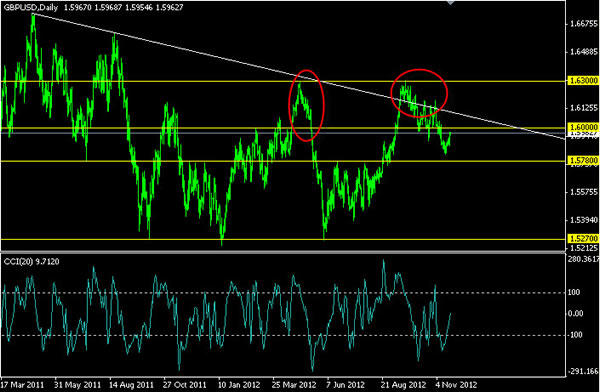The image size is (600, 392).
Task: Select the 25 Mar 2012 date on the time axis
Action: click(x=295, y=384)
